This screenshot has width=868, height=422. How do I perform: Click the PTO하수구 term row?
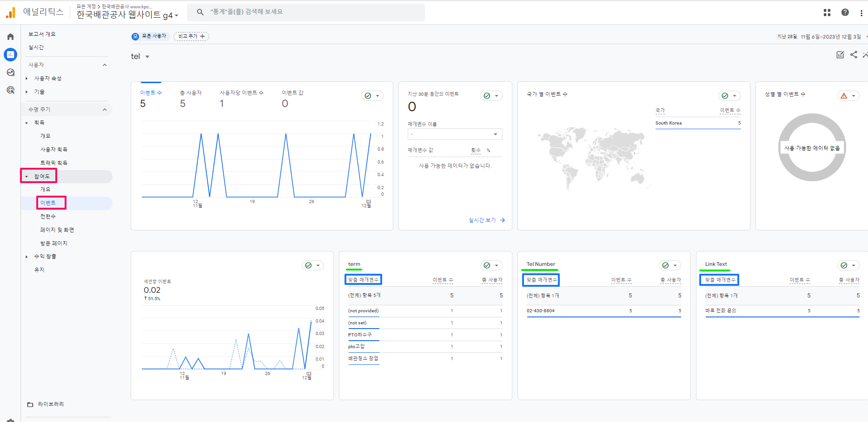coord(425,335)
